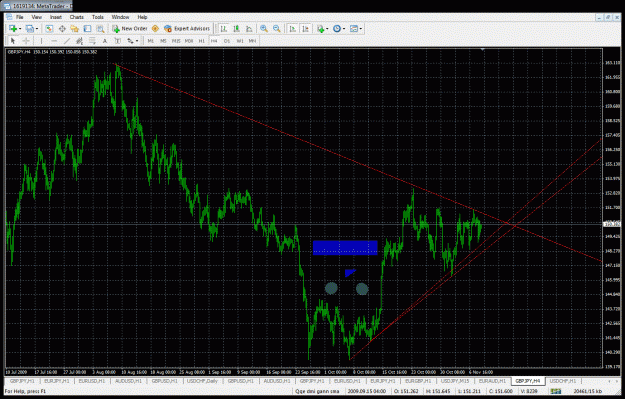Screen dimensions: 625x399
Task: Zoom in on the chart
Action: 264,29
